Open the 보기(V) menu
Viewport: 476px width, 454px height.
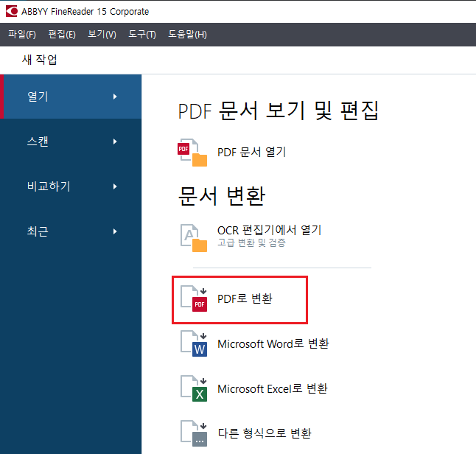coord(102,35)
